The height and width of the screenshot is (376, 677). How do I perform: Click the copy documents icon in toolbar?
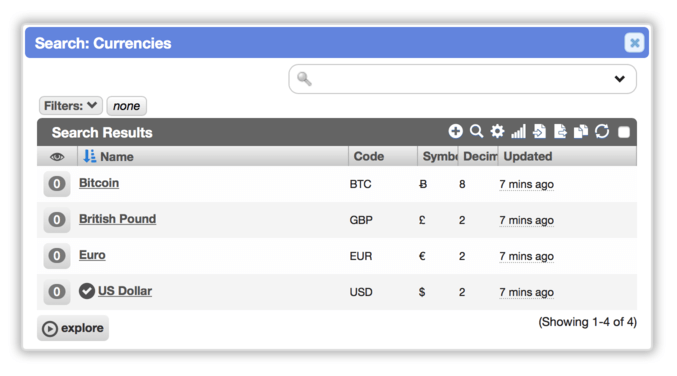click(581, 131)
